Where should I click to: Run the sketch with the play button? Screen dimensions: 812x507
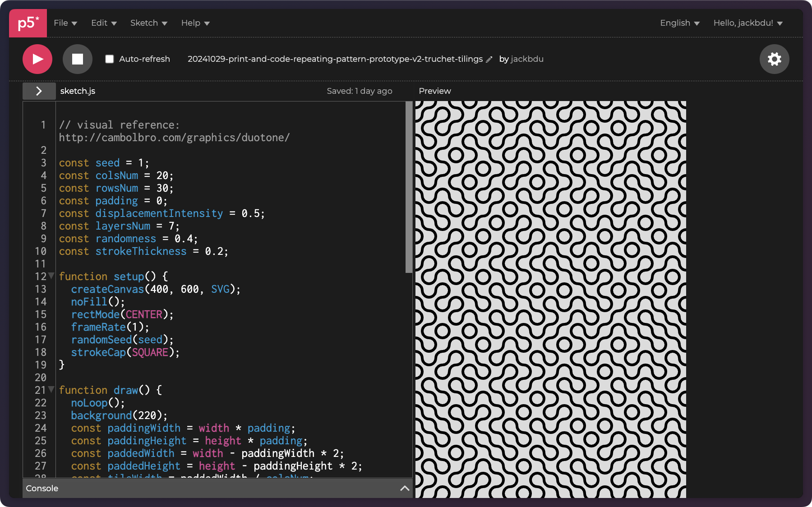(37, 59)
